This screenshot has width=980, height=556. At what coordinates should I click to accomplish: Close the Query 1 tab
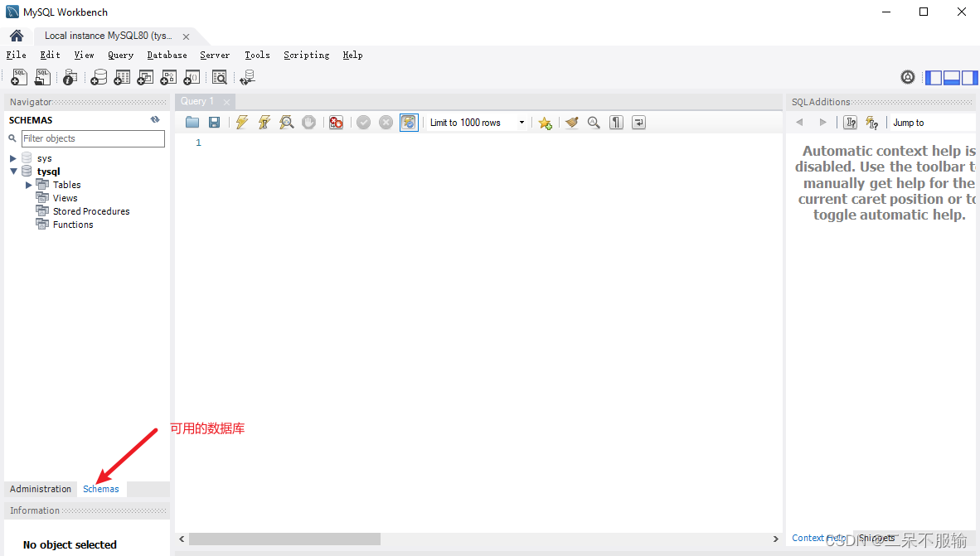pyautogui.click(x=227, y=102)
